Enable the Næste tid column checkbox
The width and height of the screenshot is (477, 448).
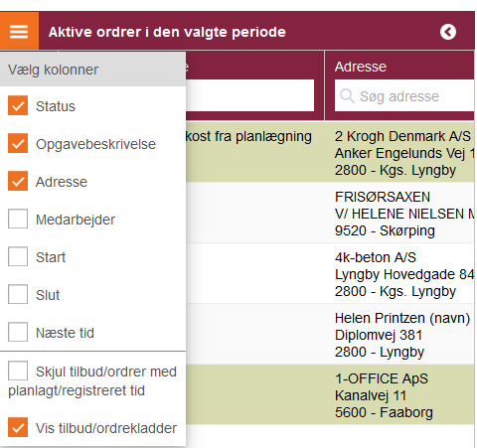pyautogui.click(x=18, y=332)
